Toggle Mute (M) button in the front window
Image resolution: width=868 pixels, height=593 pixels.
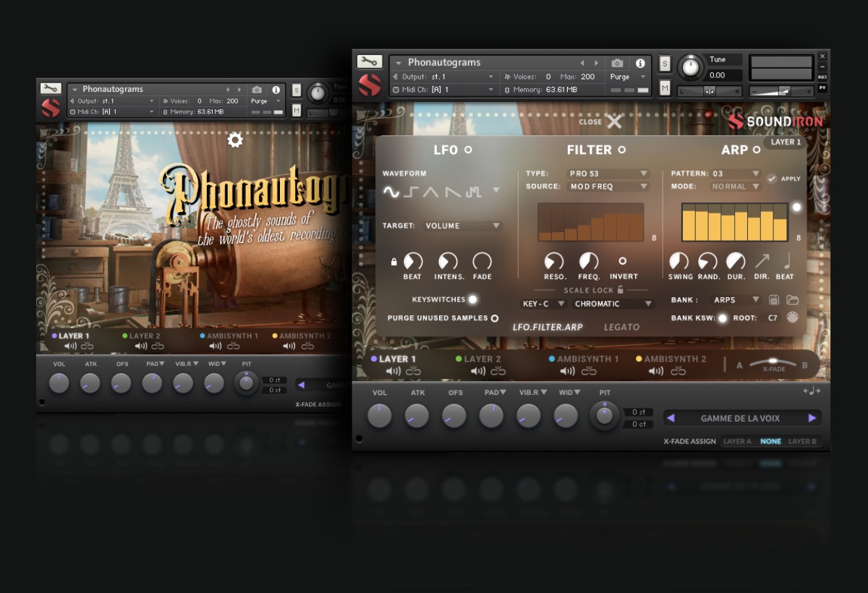(x=665, y=88)
